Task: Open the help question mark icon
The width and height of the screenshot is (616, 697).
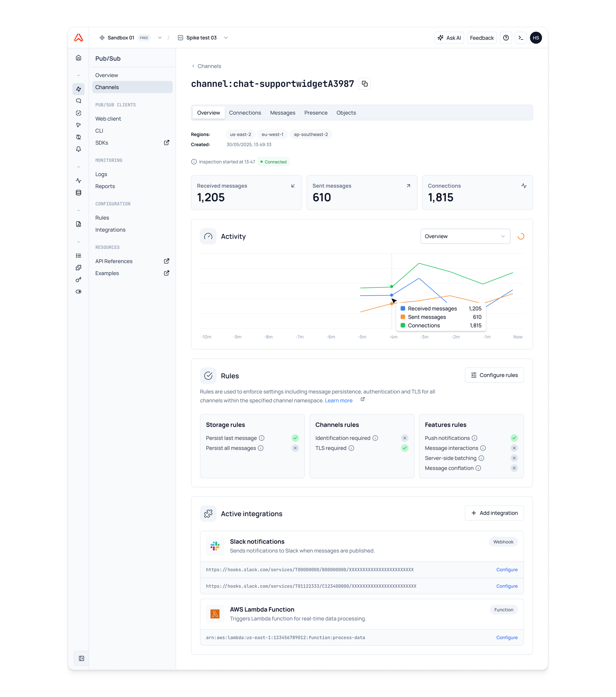Action: [506, 38]
